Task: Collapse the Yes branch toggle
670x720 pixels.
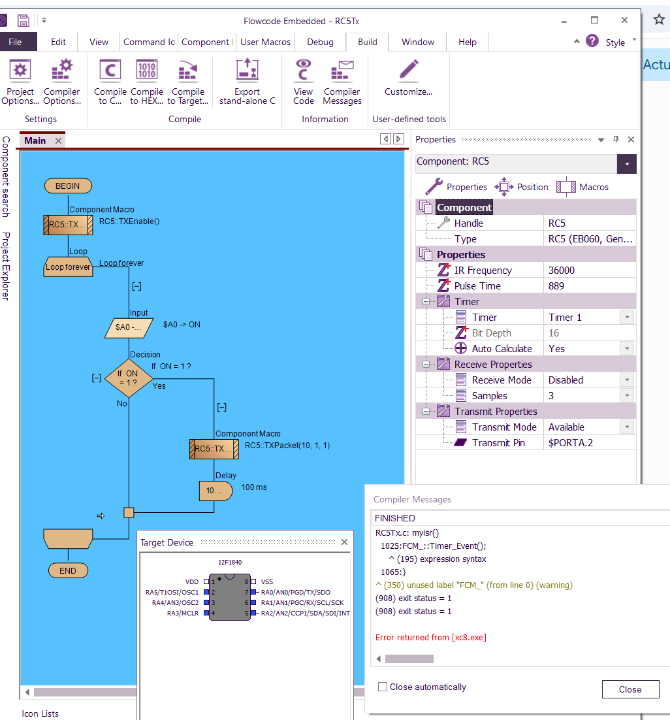Action: pos(221,407)
